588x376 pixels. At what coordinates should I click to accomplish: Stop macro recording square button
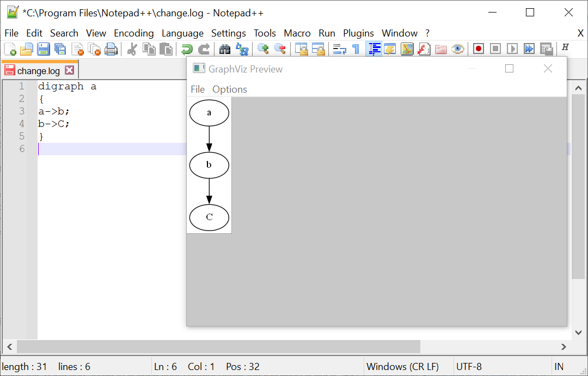tap(495, 49)
